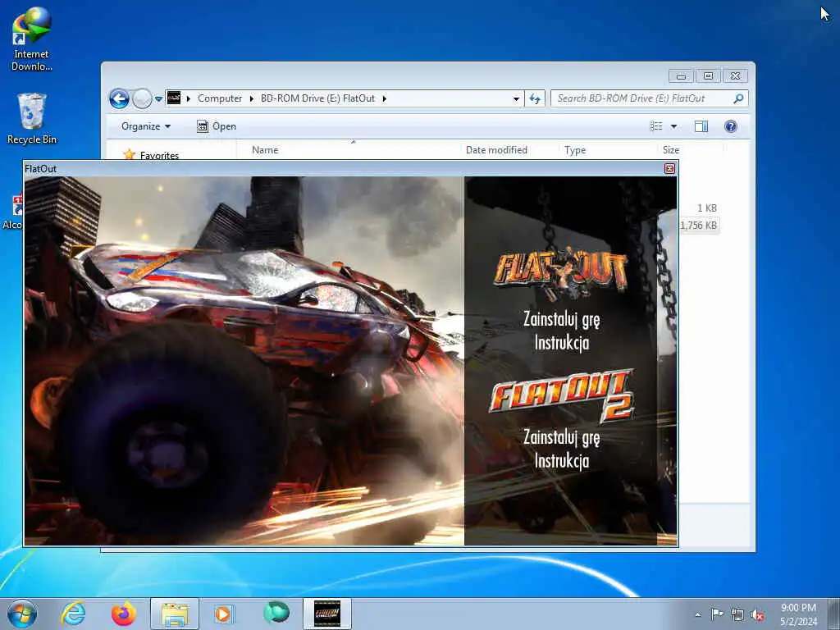Switch to Windows Explorer in the taskbar

point(175,614)
